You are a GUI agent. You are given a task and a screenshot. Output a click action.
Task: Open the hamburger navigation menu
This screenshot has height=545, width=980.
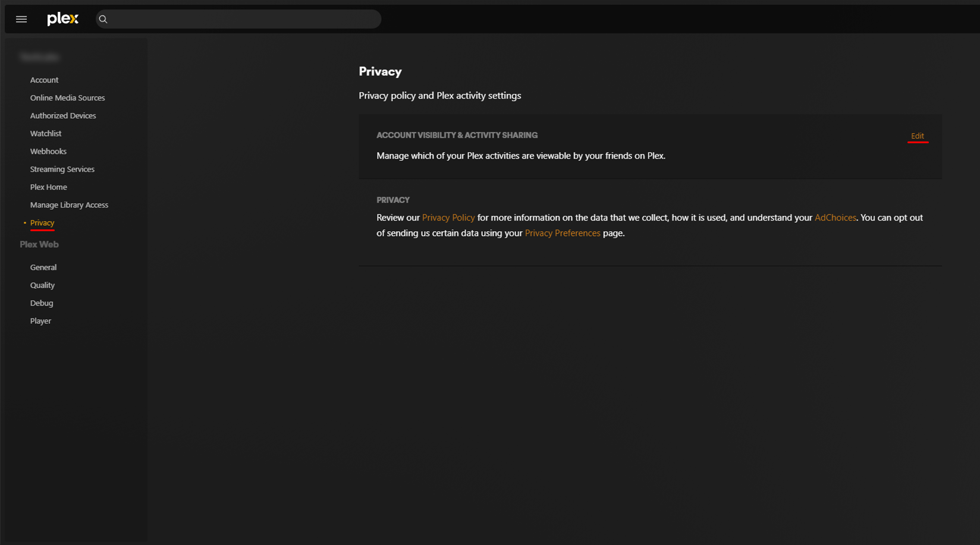pos(21,18)
